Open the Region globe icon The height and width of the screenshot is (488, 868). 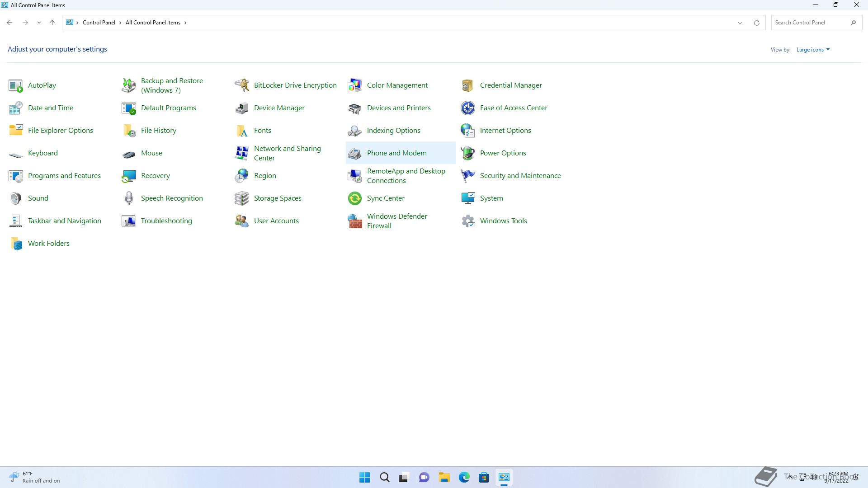pyautogui.click(x=242, y=176)
